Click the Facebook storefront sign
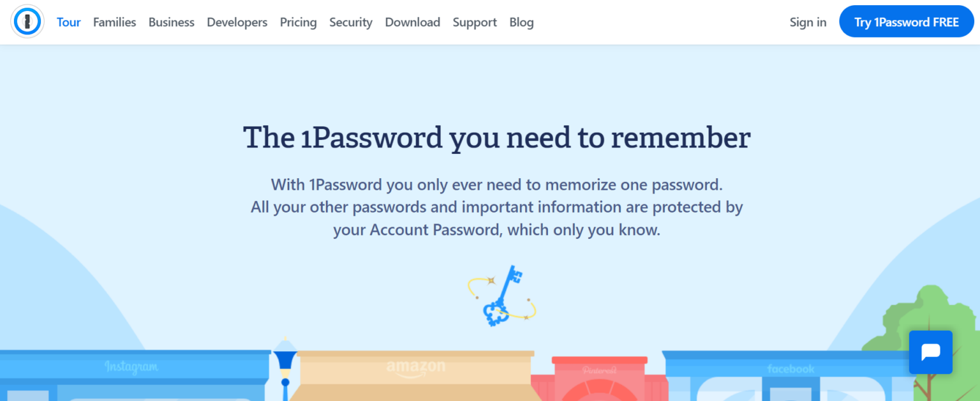This screenshot has width=980, height=401. (791, 368)
